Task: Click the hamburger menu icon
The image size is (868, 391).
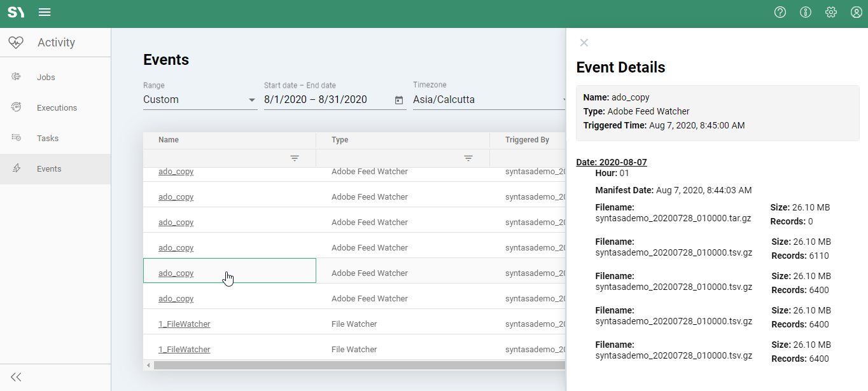Action: tap(44, 11)
